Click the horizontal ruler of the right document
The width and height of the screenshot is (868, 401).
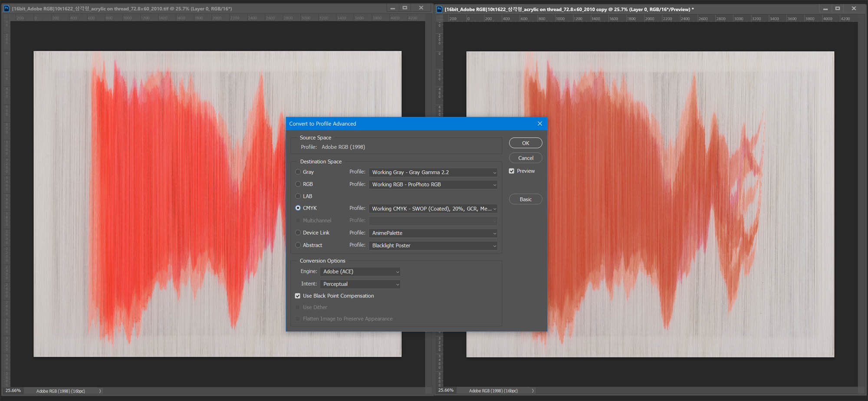click(651, 19)
